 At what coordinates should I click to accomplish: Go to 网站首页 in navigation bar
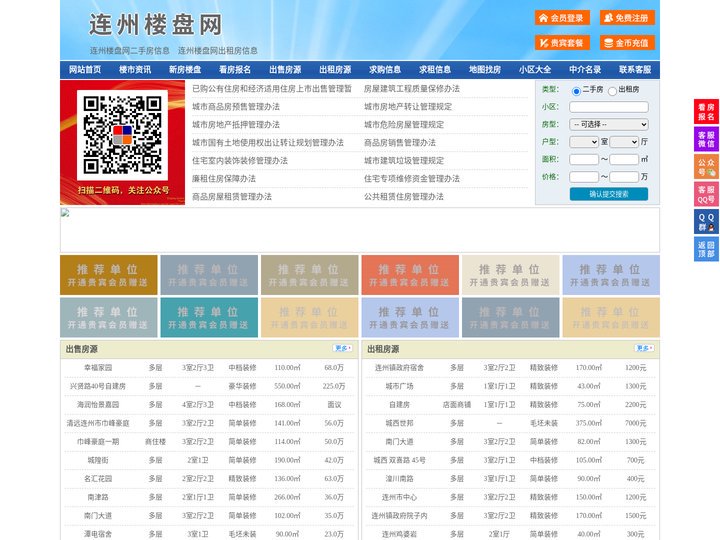click(x=85, y=70)
